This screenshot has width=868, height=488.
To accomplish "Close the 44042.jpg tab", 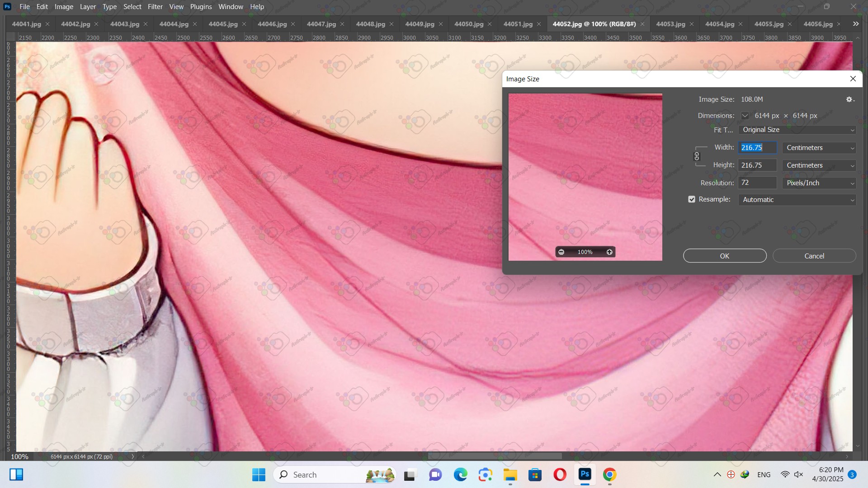I will 96,24.
